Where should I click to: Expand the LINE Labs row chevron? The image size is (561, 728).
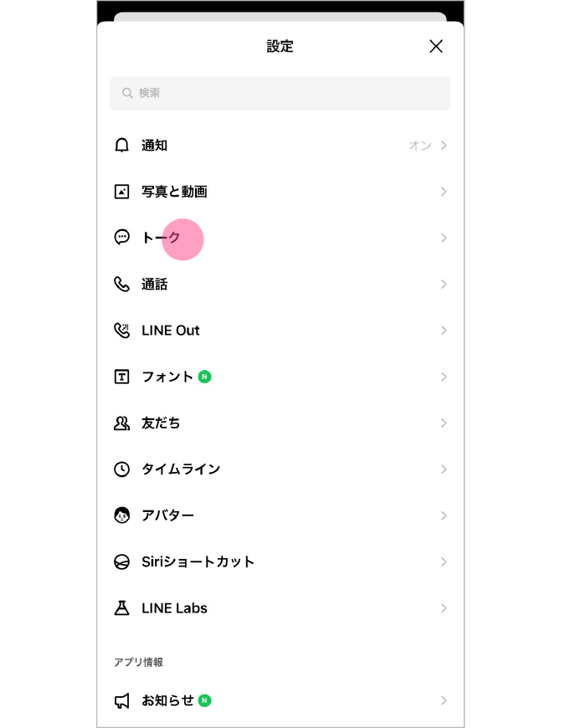tap(444, 608)
